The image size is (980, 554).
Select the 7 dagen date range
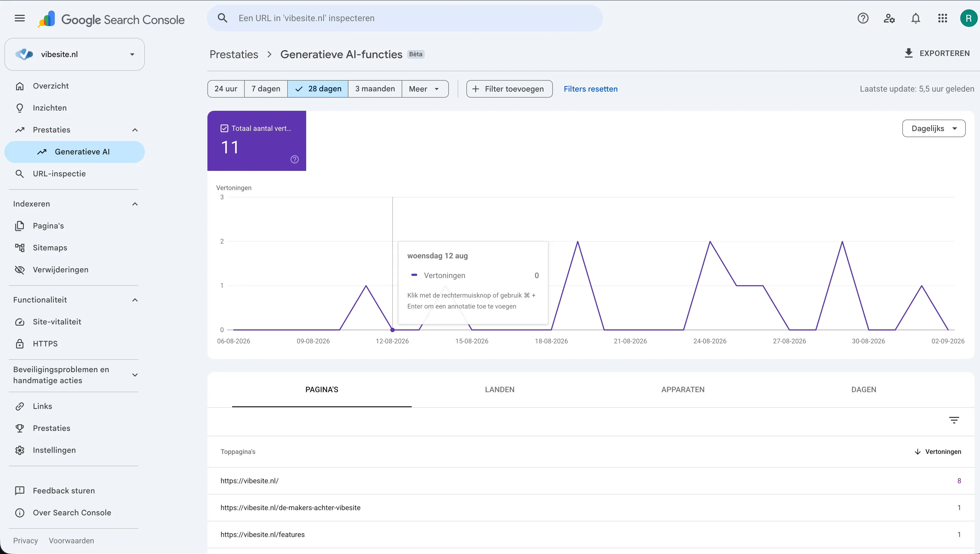coord(266,89)
